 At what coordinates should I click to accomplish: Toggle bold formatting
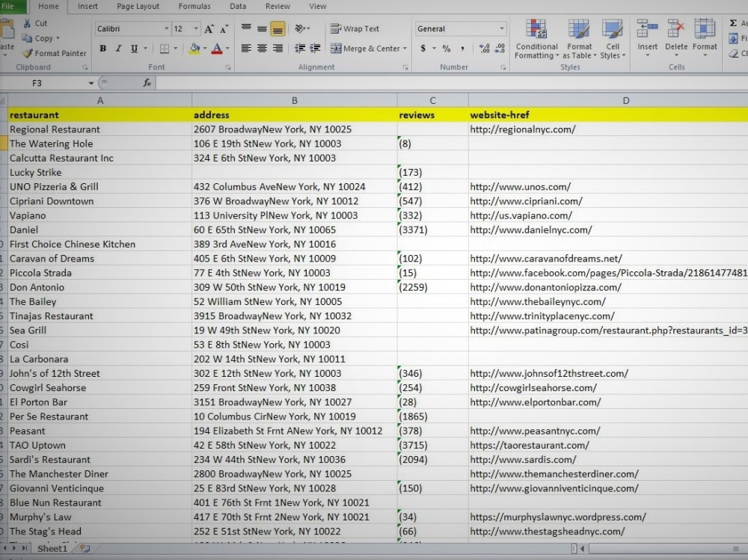[102, 47]
